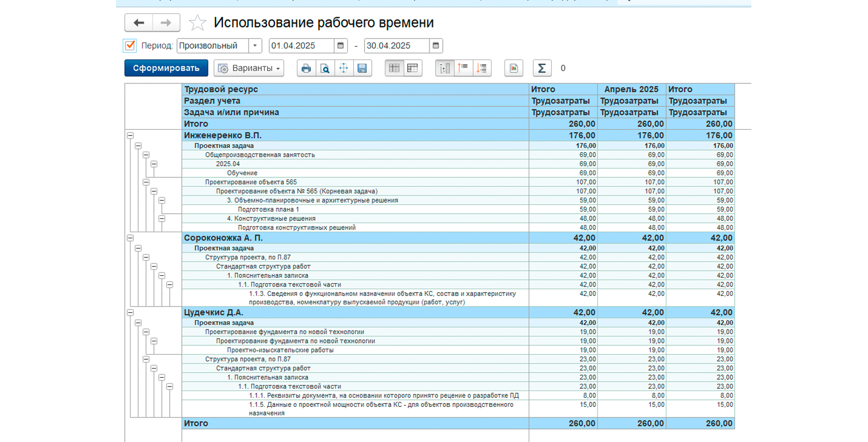The image size is (868, 442).
Task: Select Задача и/или причина header cell
Action: point(356,112)
